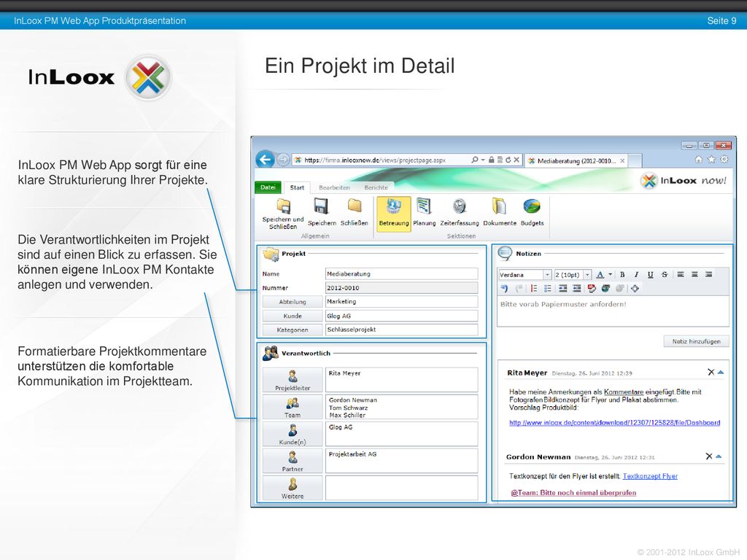Switch to the Start ribbon tab
747x560 pixels.
[x=297, y=187]
